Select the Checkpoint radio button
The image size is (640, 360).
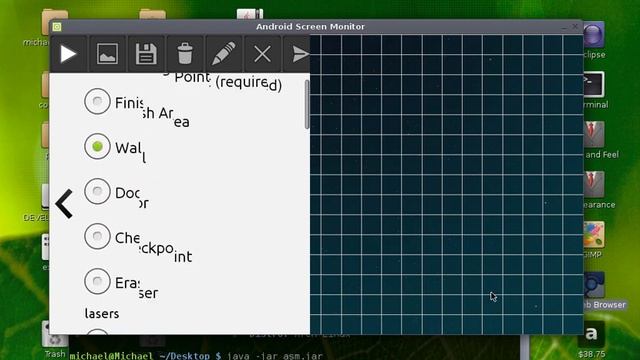click(97, 236)
